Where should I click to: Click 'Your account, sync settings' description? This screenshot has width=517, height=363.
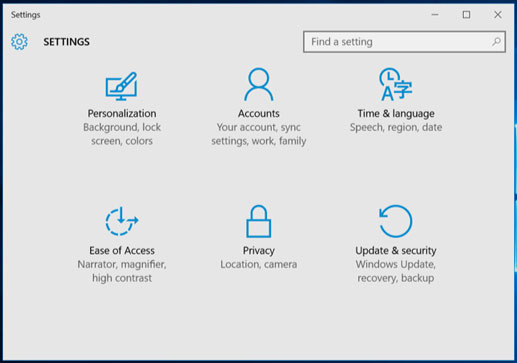point(259,134)
